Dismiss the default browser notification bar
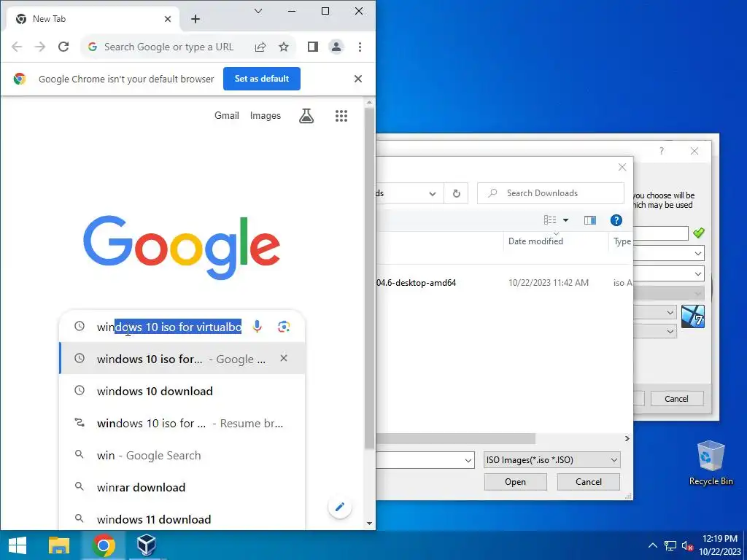 tap(357, 79)
